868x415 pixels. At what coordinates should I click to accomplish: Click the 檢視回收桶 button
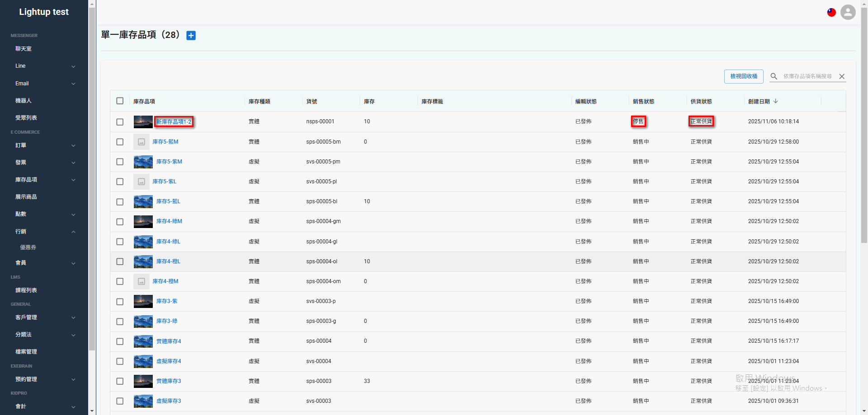click(744, 76)
